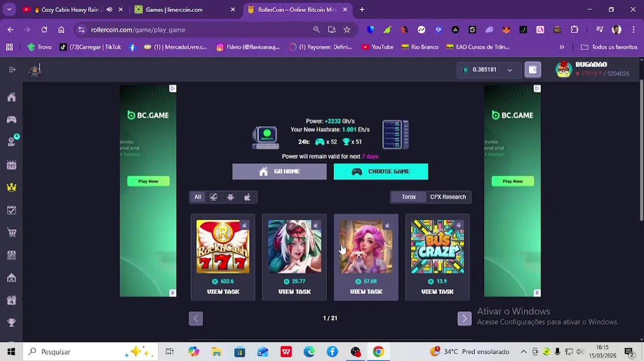The image size is (644, 361).
Task: Show more bookmarks with the double chevron
Action: point(562,47)
